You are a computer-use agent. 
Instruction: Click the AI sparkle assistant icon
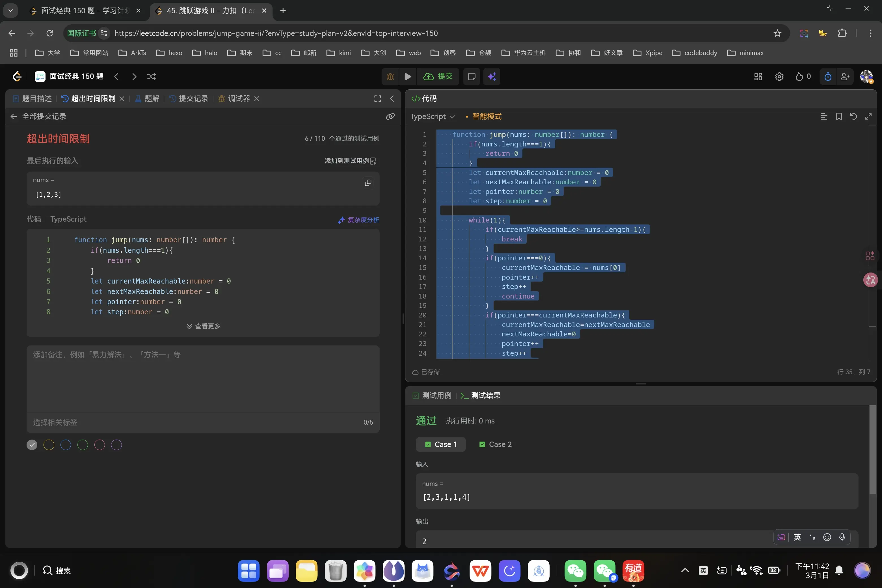(x=492, y=77)
